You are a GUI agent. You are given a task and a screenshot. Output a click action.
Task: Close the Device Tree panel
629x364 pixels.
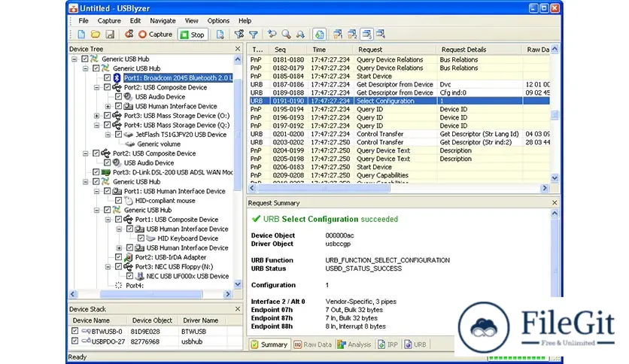pyautogui.click(x=238, y=48)
